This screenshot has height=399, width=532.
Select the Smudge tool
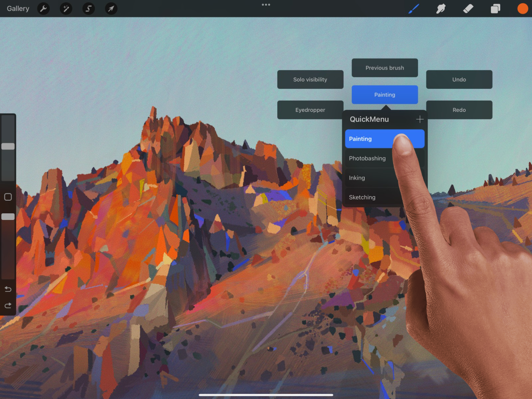(x=441, y=9)
